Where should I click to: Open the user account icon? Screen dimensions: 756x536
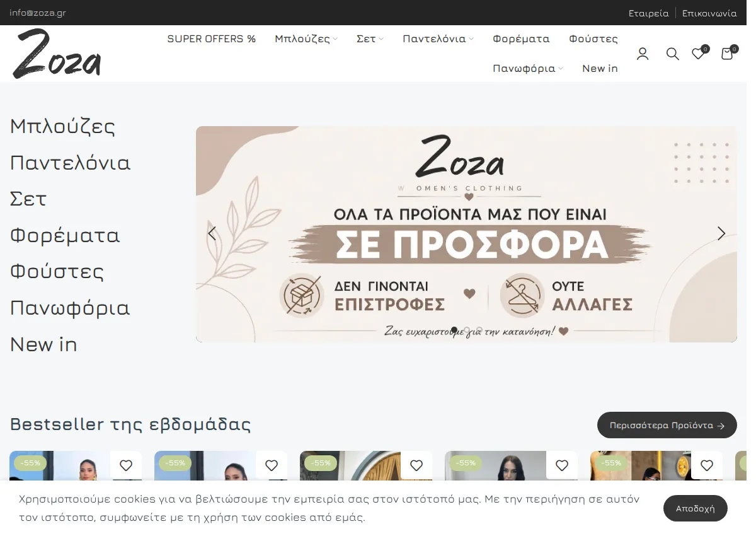[x=643, y=54]
